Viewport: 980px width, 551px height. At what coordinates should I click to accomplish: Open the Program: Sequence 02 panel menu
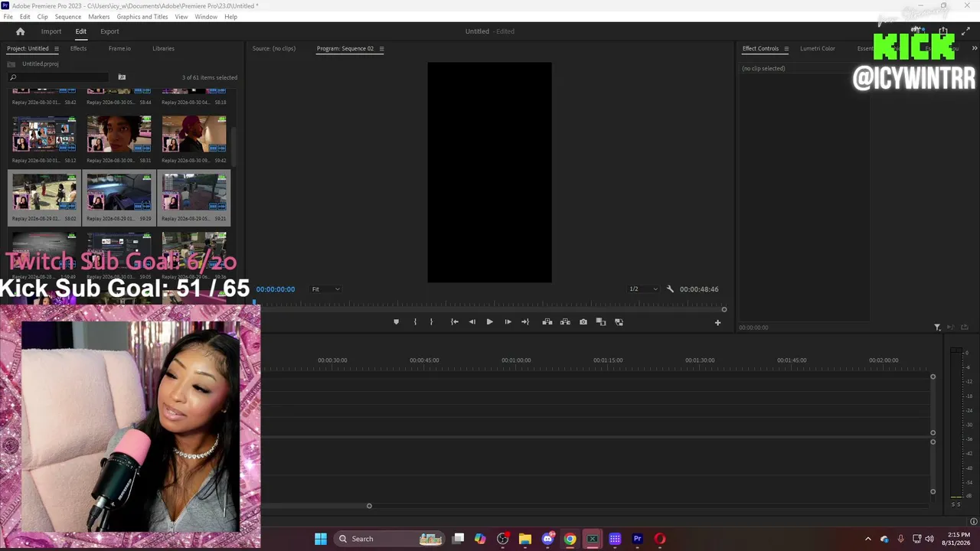pos(381,49)
